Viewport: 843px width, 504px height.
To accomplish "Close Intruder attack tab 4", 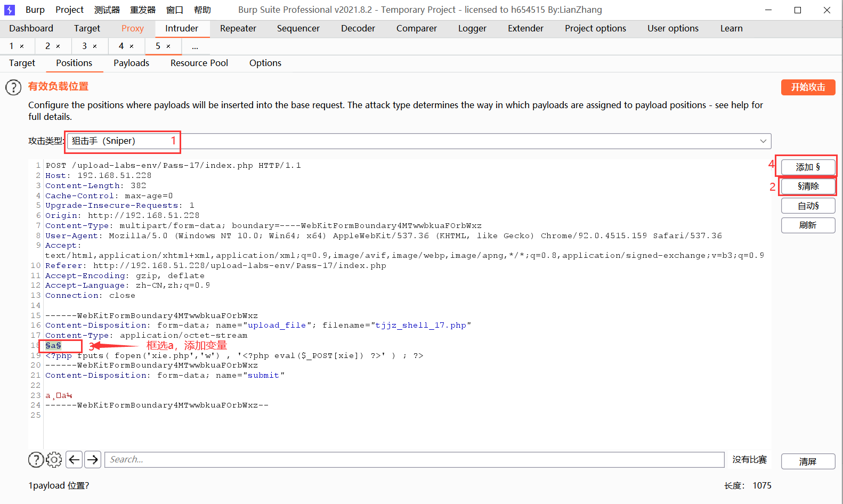I will pyautogui.click(x=132, y=46).
